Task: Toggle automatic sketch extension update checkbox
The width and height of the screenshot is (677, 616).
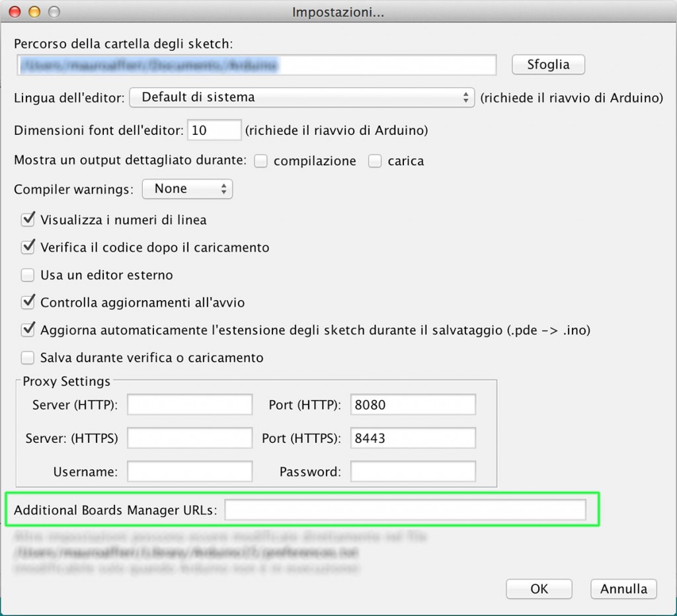Action: (28, 330)
